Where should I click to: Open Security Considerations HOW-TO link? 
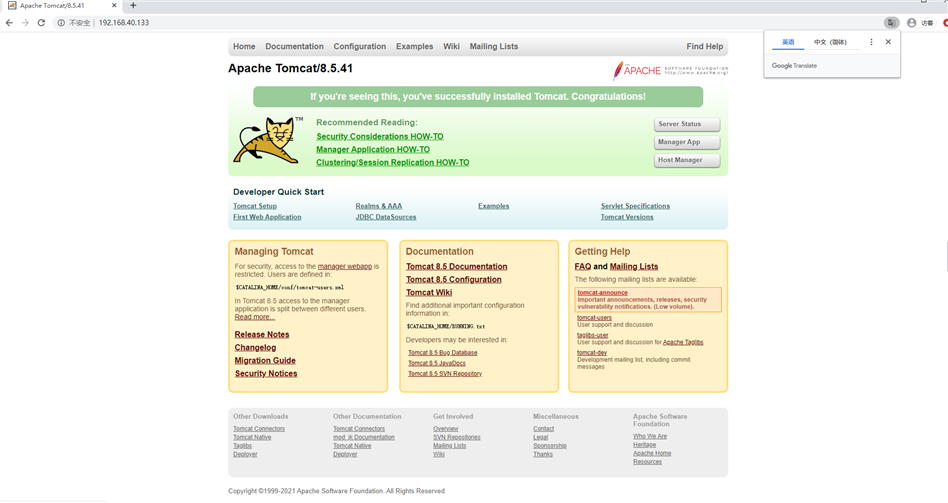pyautogui.click(x=380, y=137)
